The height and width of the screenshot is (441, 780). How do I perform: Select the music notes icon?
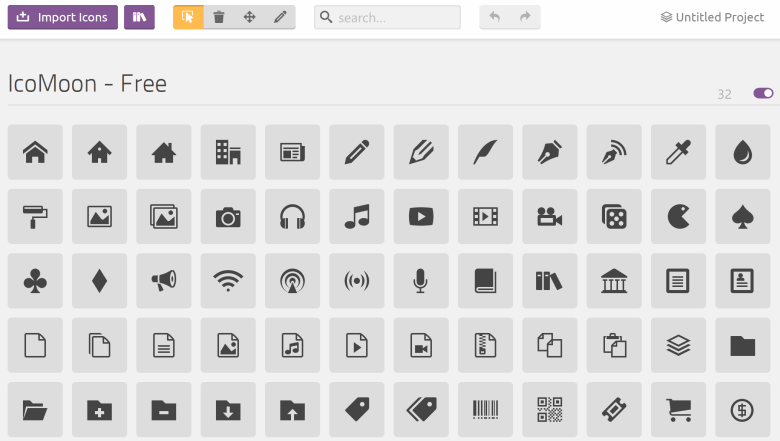(357, 216)
